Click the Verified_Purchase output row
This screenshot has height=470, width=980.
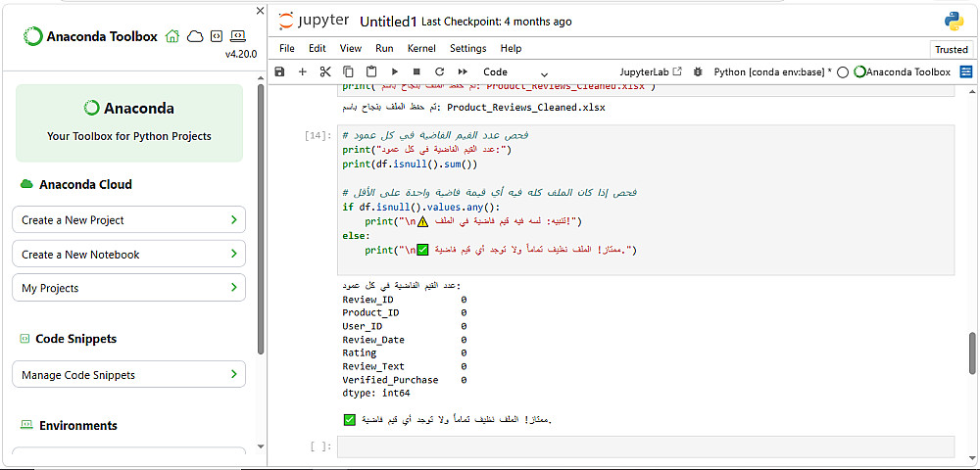405,380
